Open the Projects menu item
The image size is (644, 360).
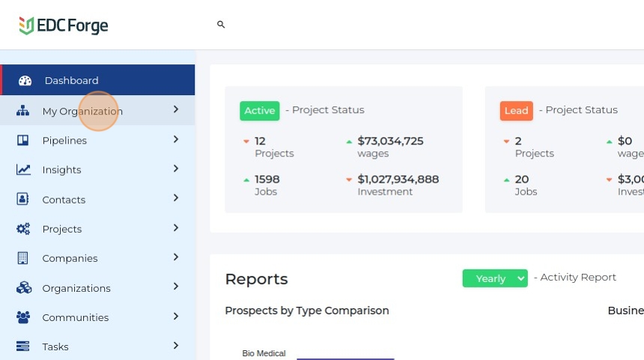tap(97, 228)
